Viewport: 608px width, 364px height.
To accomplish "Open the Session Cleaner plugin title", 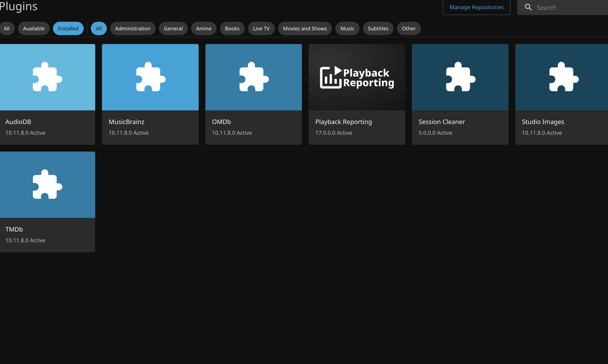I will tap(442, 122).
